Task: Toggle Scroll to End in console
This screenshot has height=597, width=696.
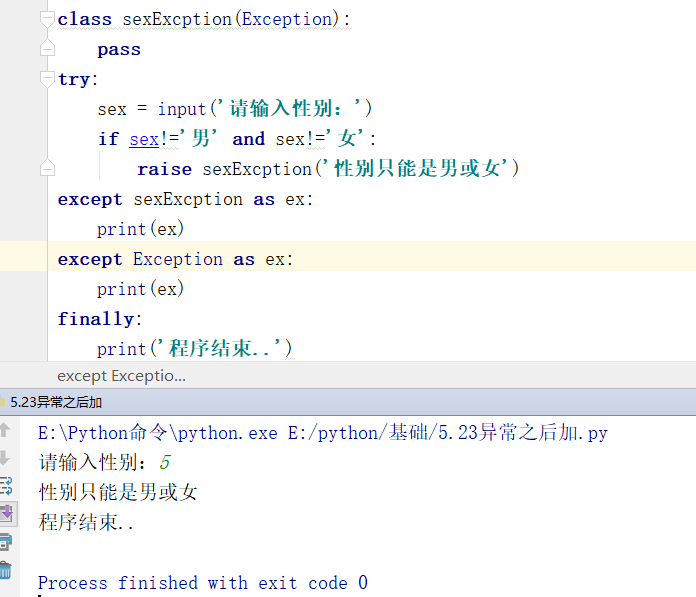Action: point(7,514)
